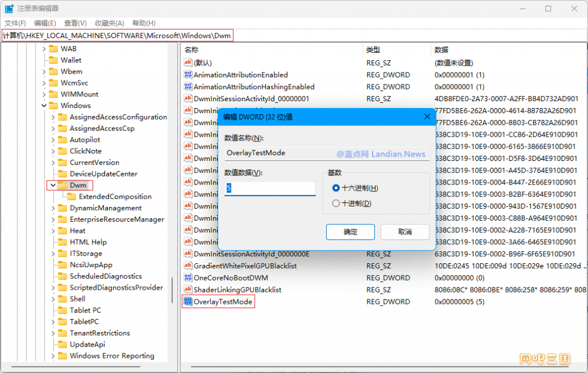The image size is (588, 373).
Task: Open the 查看(V) menu
Action: click(x=75, y=23)
